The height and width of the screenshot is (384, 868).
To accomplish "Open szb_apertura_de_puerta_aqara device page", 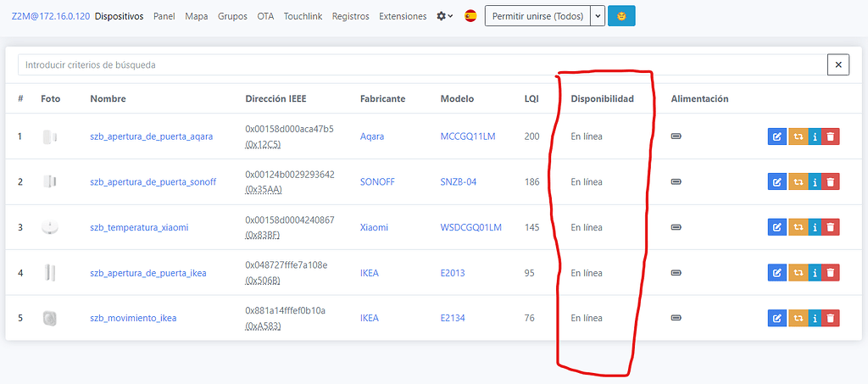I will 151,136.
